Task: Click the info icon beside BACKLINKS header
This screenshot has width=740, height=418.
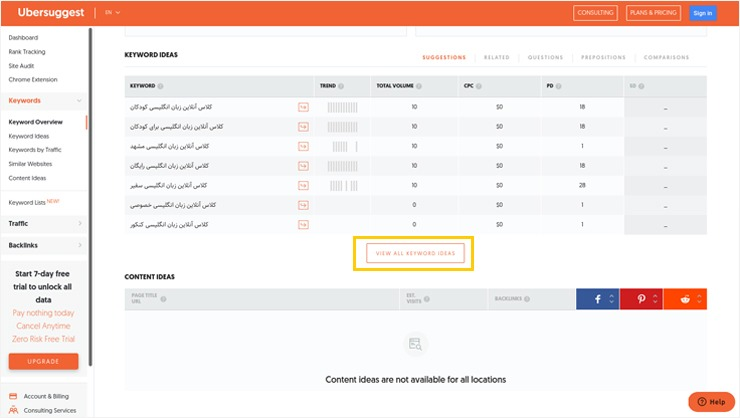Action: click(527, 299)
